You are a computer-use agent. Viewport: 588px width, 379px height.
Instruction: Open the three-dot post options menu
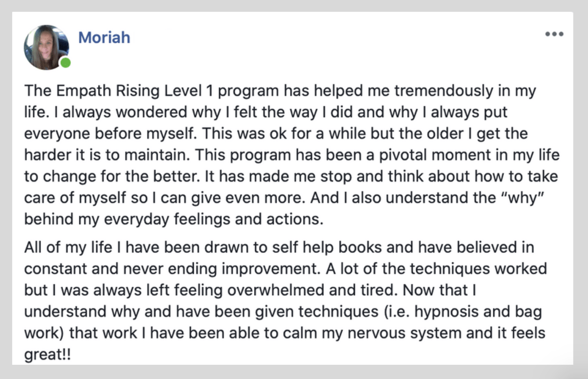coord(554,34)
